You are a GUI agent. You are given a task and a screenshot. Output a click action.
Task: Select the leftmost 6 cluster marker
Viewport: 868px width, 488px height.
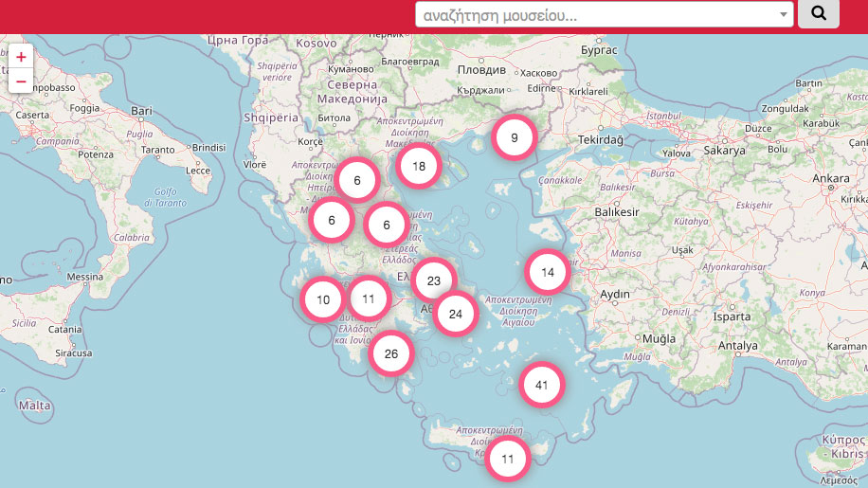click(332, 220)
